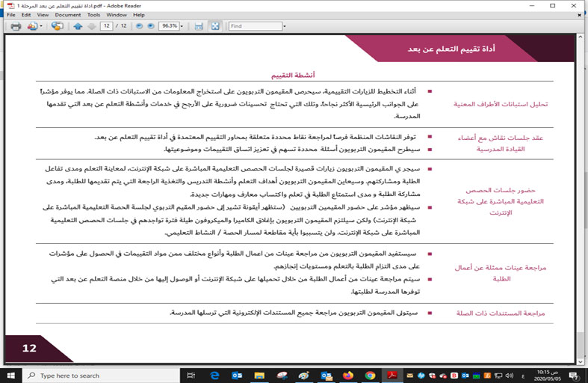Toggle fit one full page view

tap(215, 26)
